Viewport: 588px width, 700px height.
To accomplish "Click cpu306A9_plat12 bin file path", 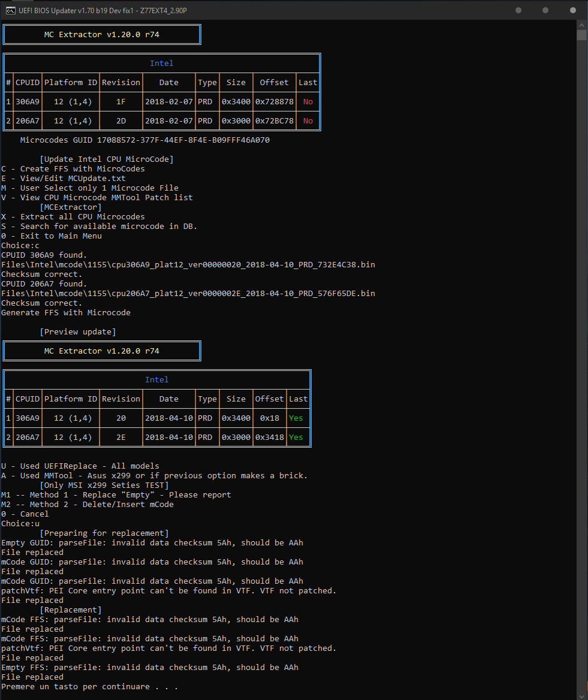I will [188, 265].
